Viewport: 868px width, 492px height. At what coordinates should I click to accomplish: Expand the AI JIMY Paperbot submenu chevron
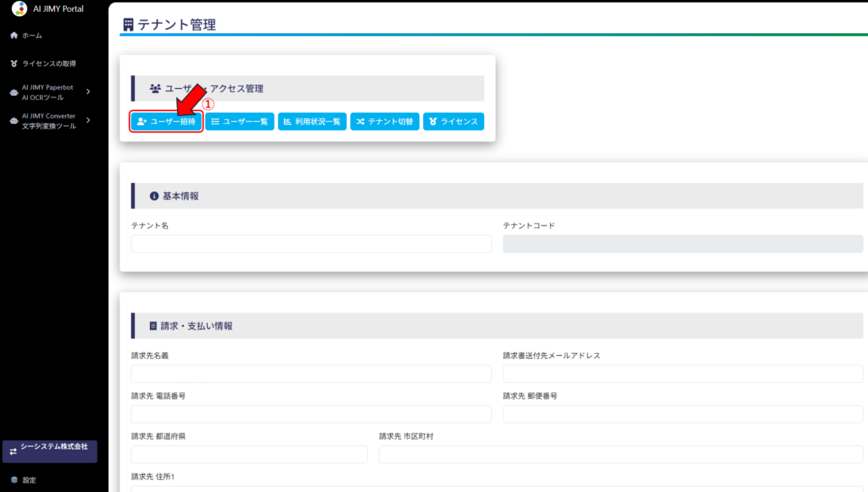click(x=88, y=91)
